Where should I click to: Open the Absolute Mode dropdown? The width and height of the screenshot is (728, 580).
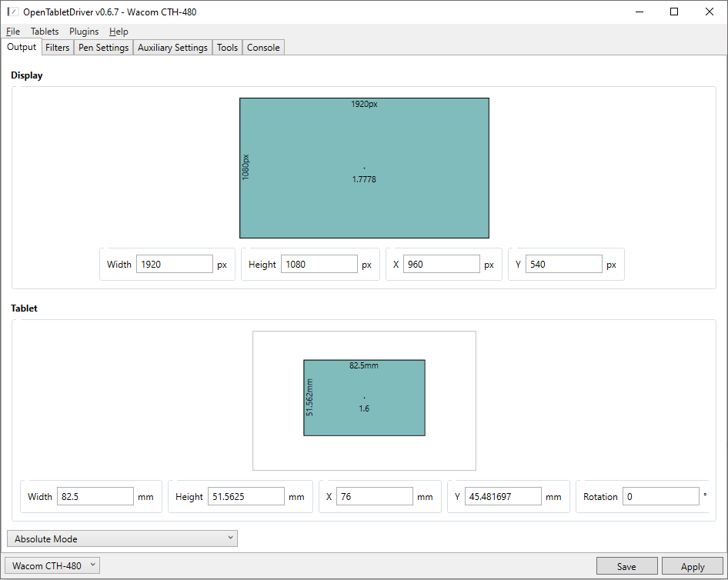[x=122, y=538]
